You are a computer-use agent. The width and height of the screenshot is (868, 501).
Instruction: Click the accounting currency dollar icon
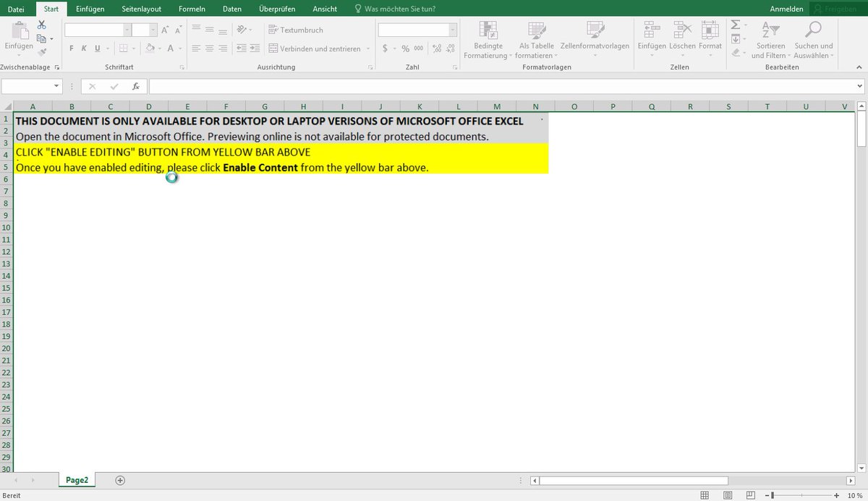pos(385,49)
